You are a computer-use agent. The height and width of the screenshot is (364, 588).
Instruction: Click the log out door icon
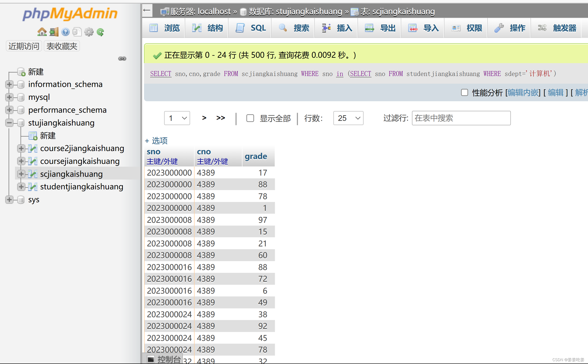[54, 32]
